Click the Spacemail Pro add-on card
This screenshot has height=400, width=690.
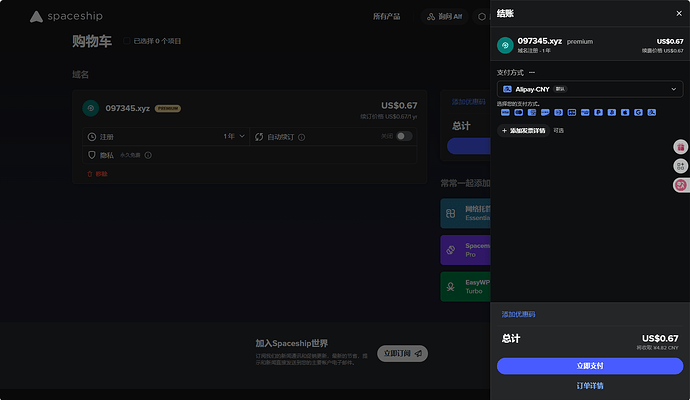(x=466, y=250)
